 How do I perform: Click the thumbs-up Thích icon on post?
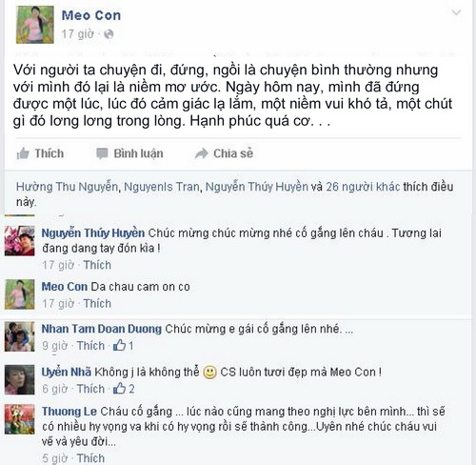pyautogui.click(x=23, y=153)
